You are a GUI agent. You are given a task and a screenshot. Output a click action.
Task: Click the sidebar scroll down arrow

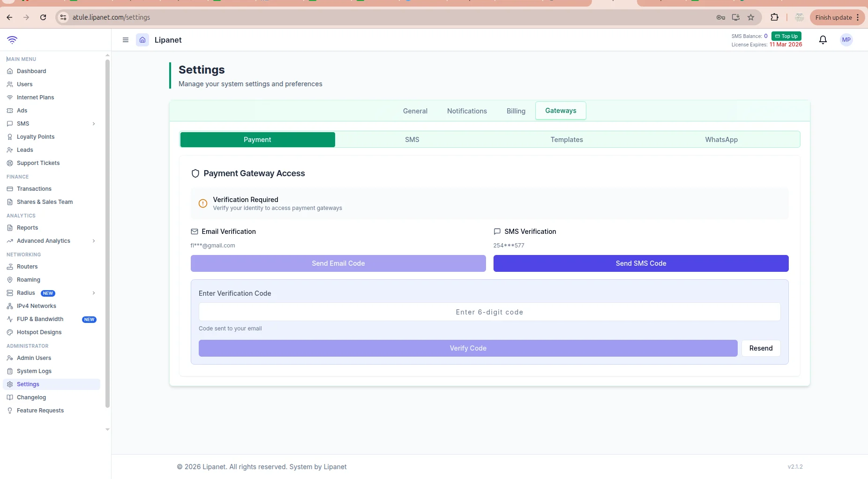click(107, 429)
